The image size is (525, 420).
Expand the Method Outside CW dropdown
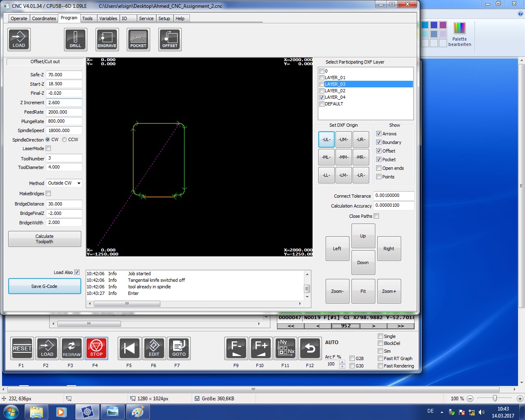[x=64, y=183]
